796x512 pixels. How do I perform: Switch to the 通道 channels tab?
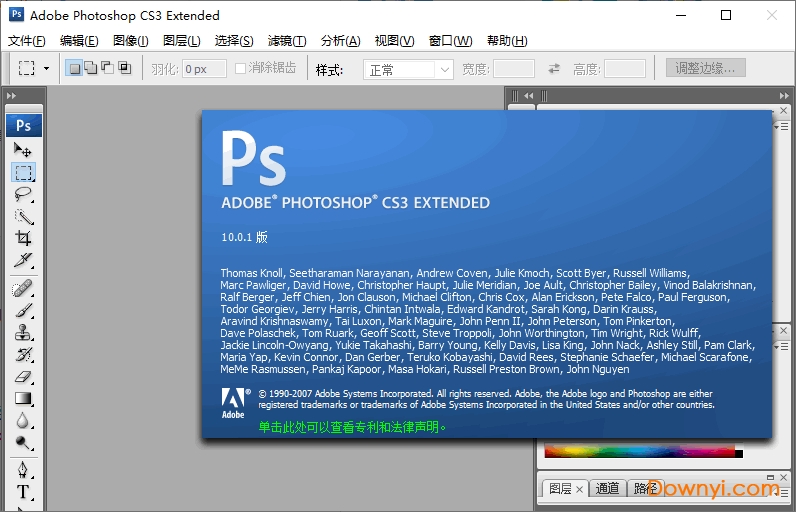[607, 489]
